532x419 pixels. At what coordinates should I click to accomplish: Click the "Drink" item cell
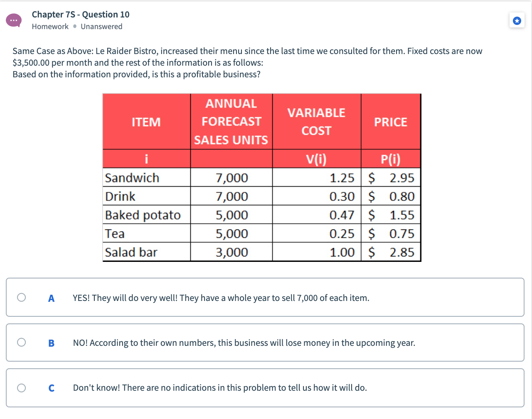(x=147, y=196)
